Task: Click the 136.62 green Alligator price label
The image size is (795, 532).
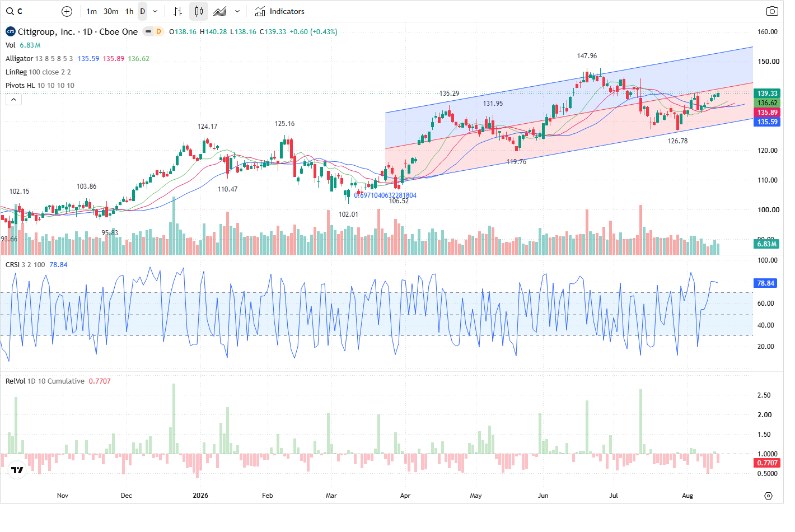Action: click(x=767, y=103)
